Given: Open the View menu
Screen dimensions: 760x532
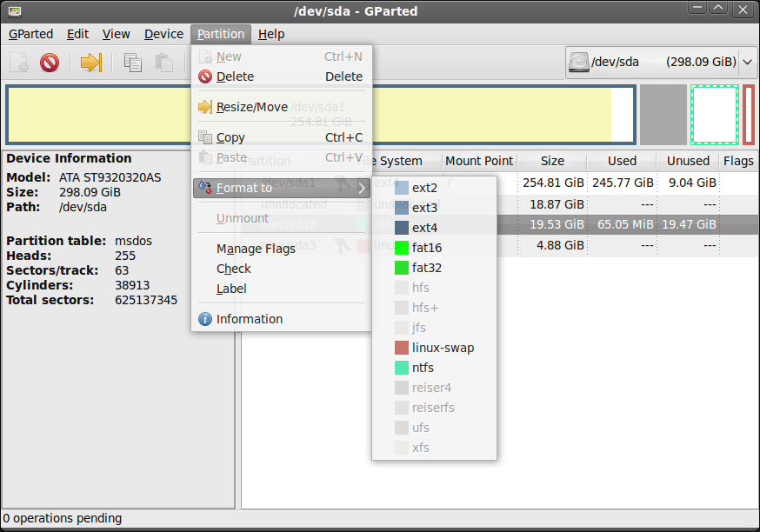Looking at the screenshot, I should click(x=116, y=34).
